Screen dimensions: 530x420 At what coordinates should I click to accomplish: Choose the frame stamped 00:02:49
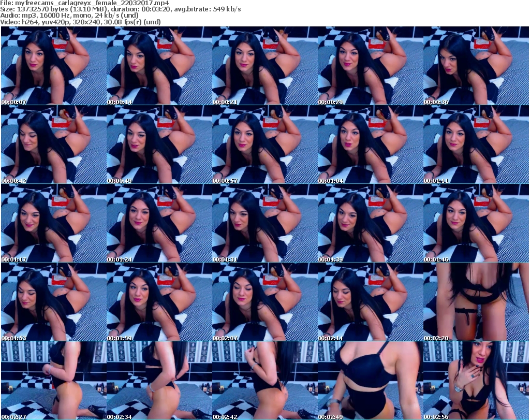pyautogui.click(x=370, y=381)
